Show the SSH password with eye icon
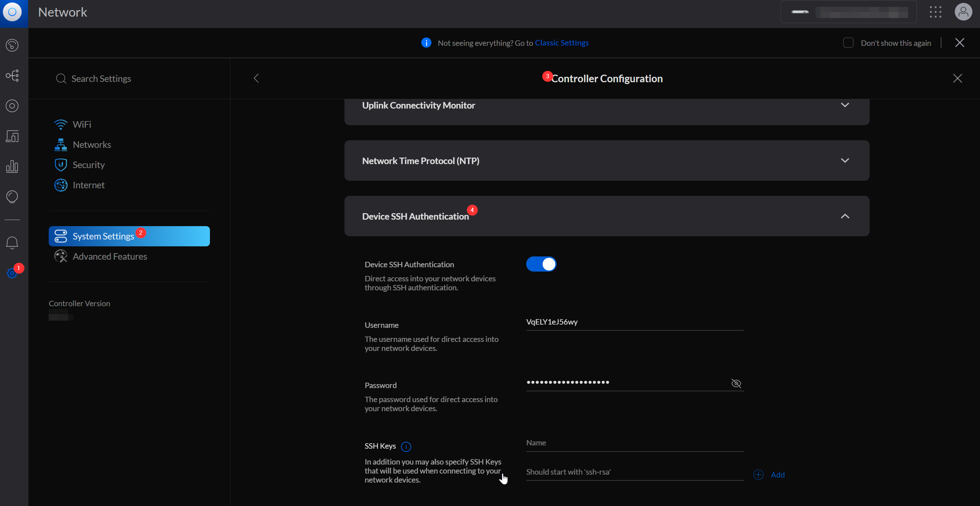980x506 pixels. tap(736, 383)
